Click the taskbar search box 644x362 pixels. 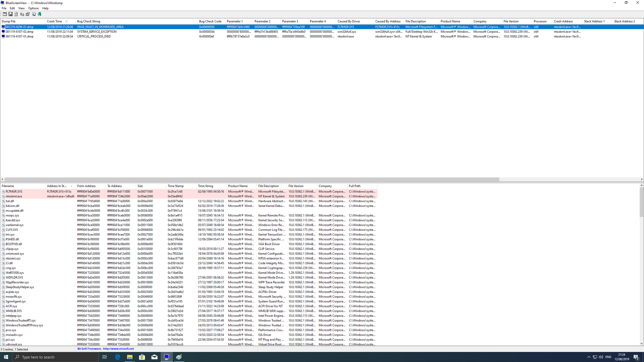click(x=55, y=357)
